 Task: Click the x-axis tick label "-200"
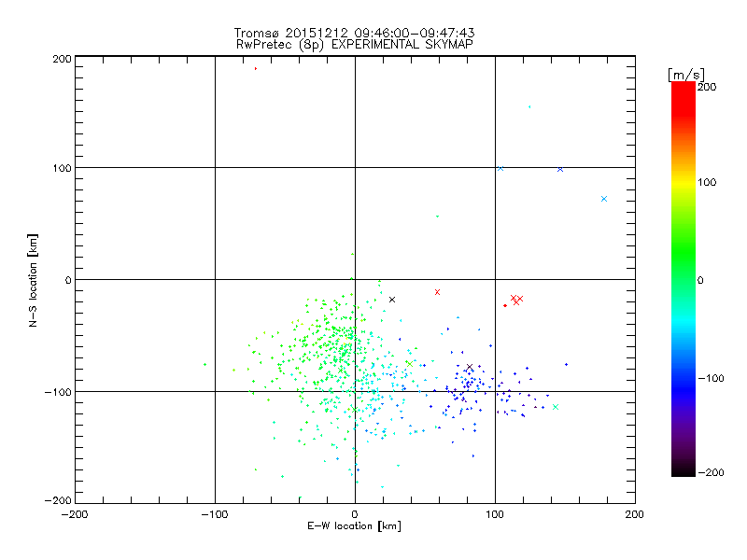pyautogui.click(x=75, y=514)
